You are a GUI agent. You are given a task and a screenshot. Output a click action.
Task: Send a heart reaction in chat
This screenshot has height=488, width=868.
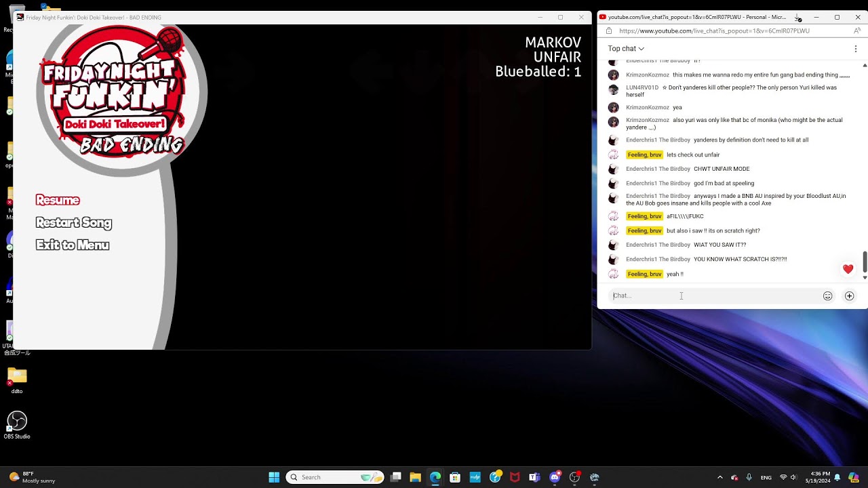[x=848, y=269]
